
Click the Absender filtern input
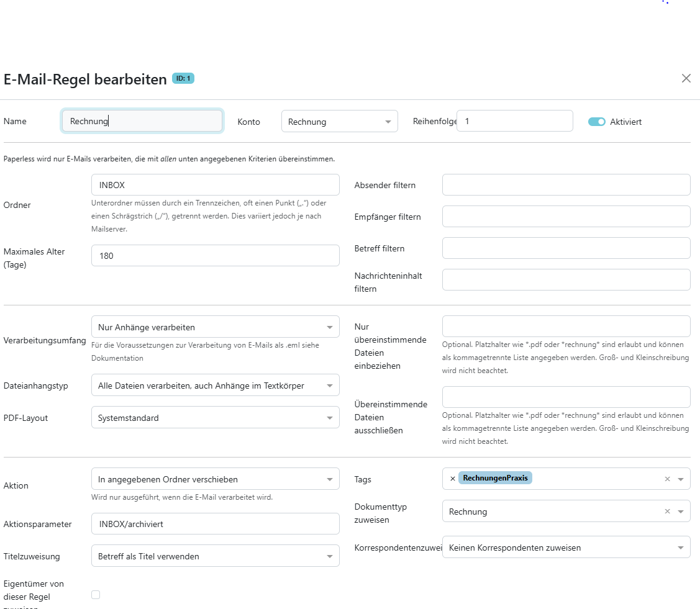[x=566, y=185]
